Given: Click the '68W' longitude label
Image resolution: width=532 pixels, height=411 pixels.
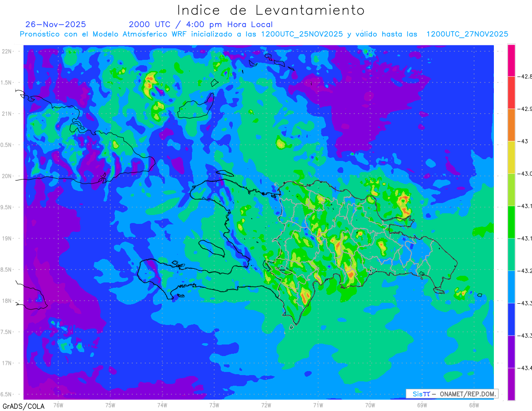Looking at the screenshot, I should 474,405.
